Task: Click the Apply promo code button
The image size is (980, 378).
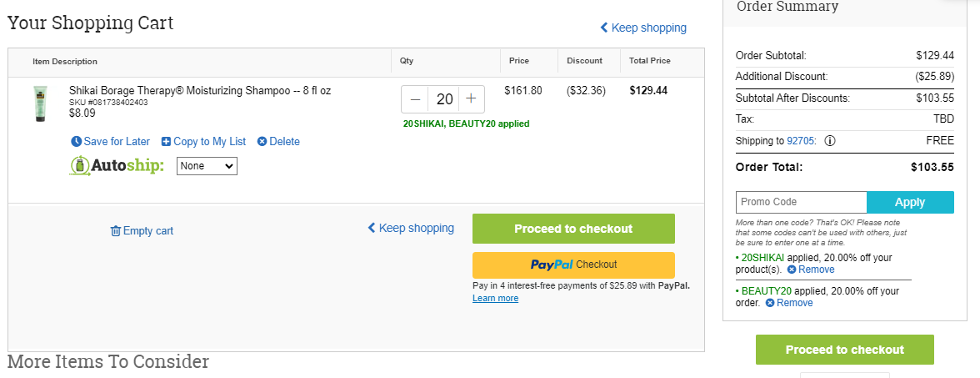Action: coord(910,202)
